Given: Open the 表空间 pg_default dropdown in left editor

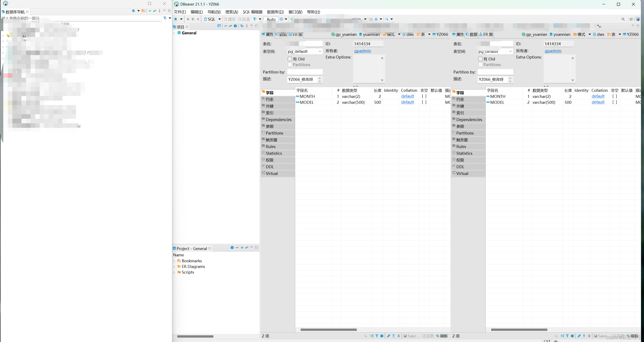Looking at the screenshot, I should [320, 51].
